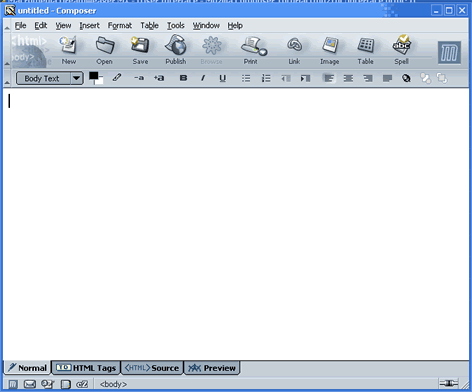472x392 pixels.
Task: Open the Body Text paragraph format dropdown
Action: pos(50,79)
